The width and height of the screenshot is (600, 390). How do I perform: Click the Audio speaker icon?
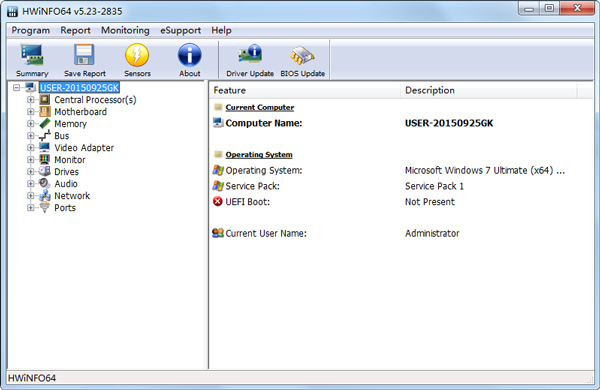pyautogui.click(x=45, y=183)
